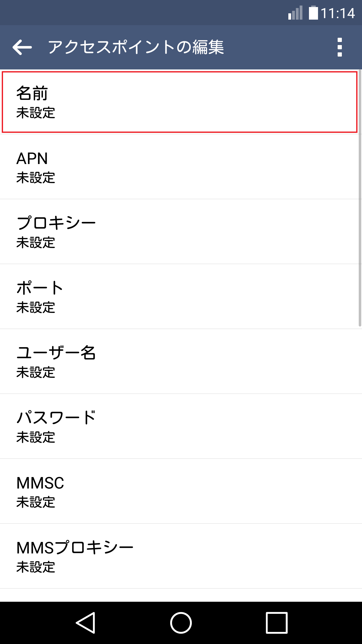Open the 名前 name setting
Screen dimensions: 362x644
(x=179, y=102)
